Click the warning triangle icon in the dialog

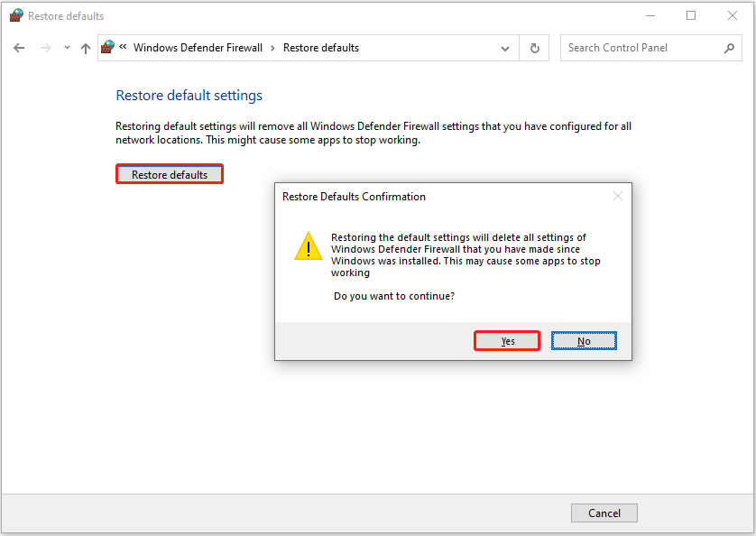309,245
